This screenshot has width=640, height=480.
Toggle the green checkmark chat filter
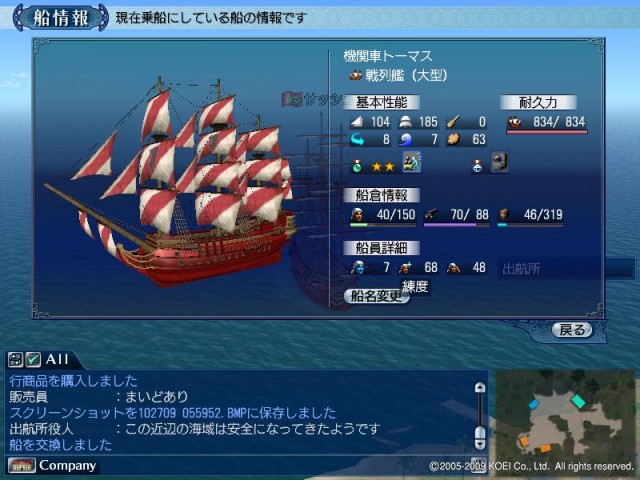click(x=33, y=360)
